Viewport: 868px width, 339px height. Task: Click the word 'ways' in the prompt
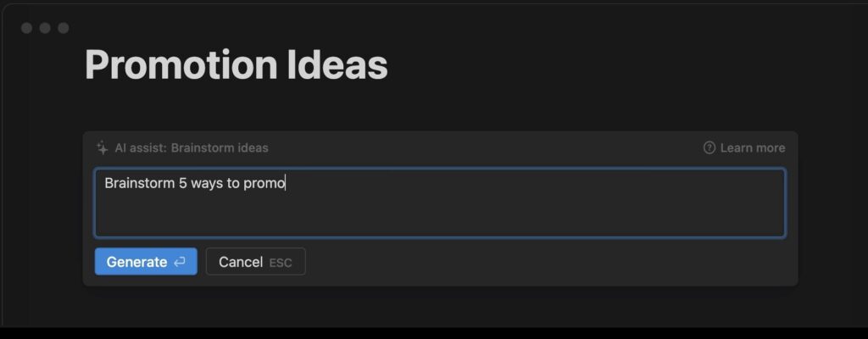(207, 184)
